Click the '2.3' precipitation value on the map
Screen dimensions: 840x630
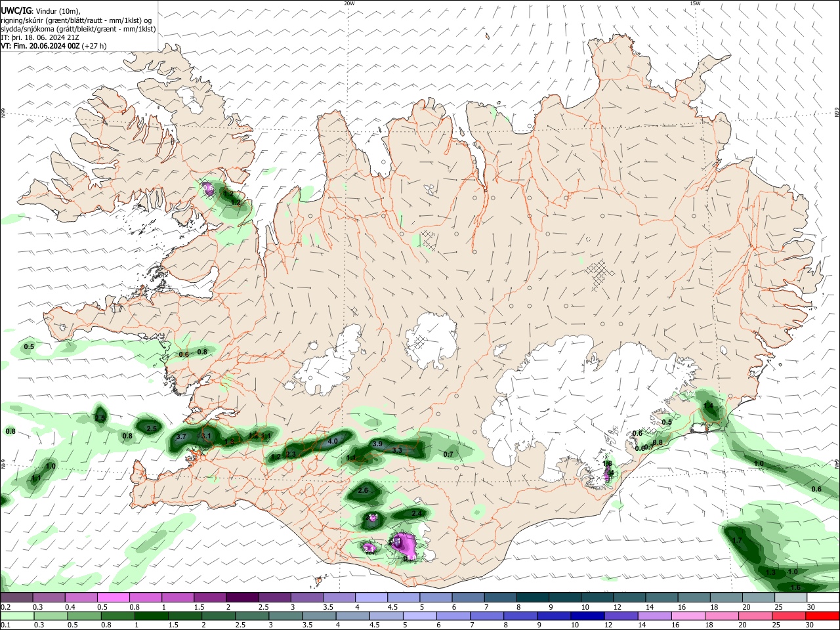(x=291, y=454)
